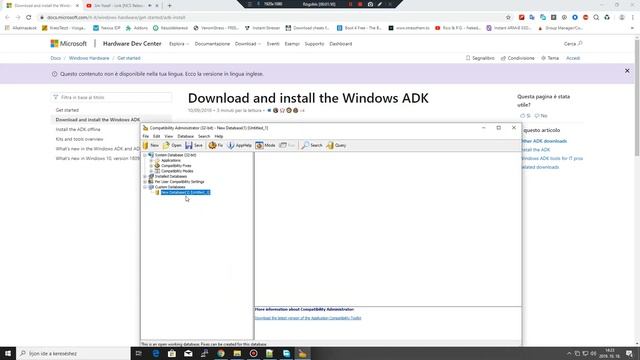Select the New Database(1) [Untitled_1] entry
This screenshot has width=640, height=360.
(x=185, y=192)
